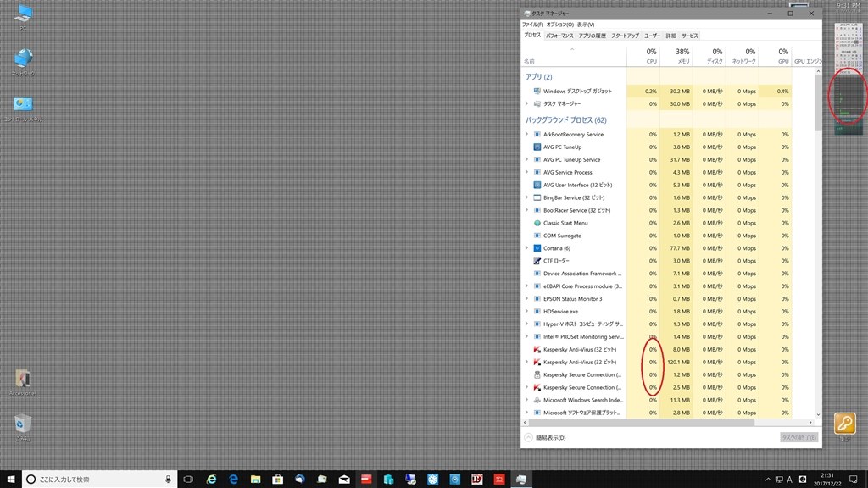This screenshot has width=868, height=488.
Task: Expand the BingBar Service row
Action: tap(526, 197)
